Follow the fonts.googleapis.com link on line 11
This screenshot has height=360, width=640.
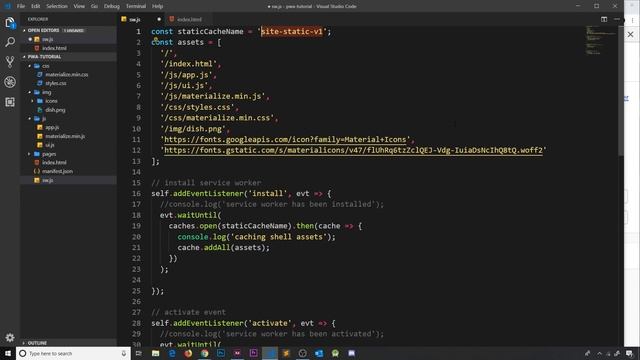(286, 140)
